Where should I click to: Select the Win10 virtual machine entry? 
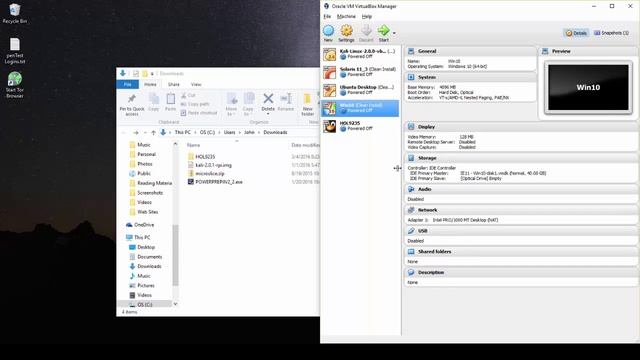click(x=360, y=108)
